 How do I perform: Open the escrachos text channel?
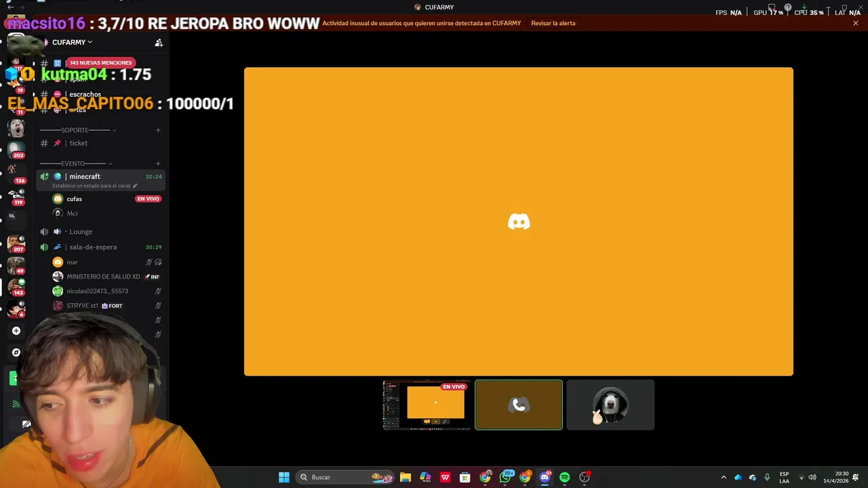pos(85,94)
